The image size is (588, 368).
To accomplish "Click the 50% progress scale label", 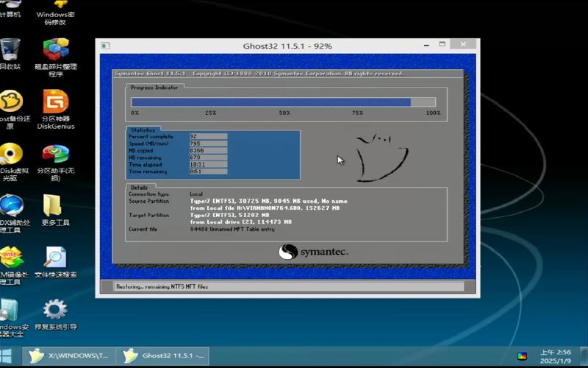I will pyautogui.click(x=284, y=113).
